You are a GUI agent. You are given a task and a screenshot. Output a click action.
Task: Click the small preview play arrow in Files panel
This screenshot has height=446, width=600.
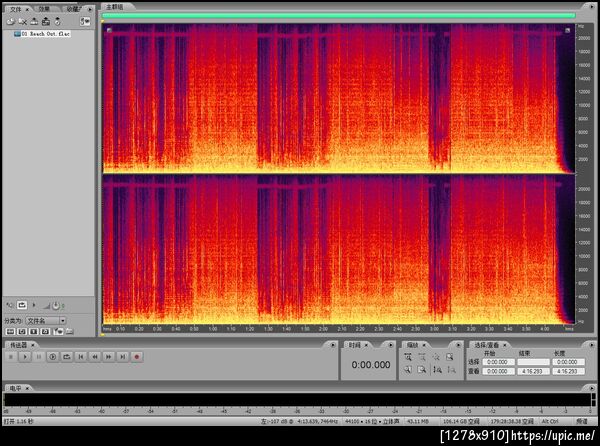coord(34,305)
